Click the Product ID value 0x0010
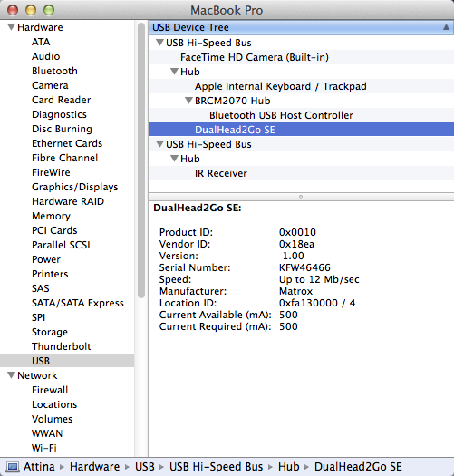454x476 pixels. 297,232
